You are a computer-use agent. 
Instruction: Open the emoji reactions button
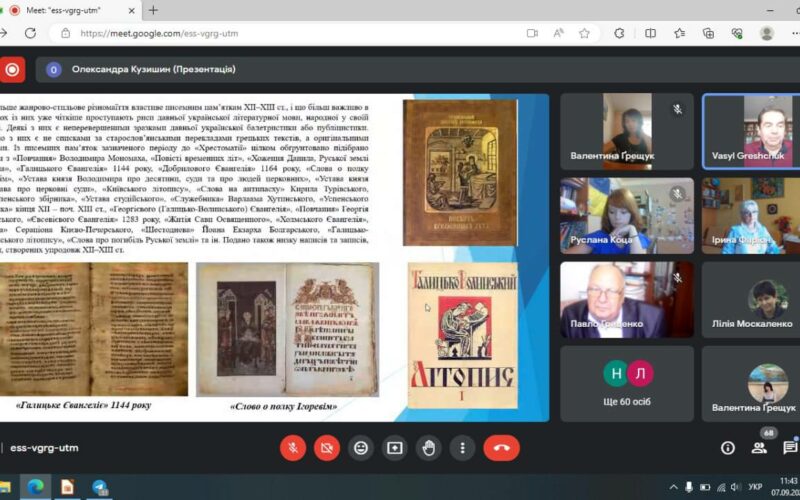tap(361, 448)
